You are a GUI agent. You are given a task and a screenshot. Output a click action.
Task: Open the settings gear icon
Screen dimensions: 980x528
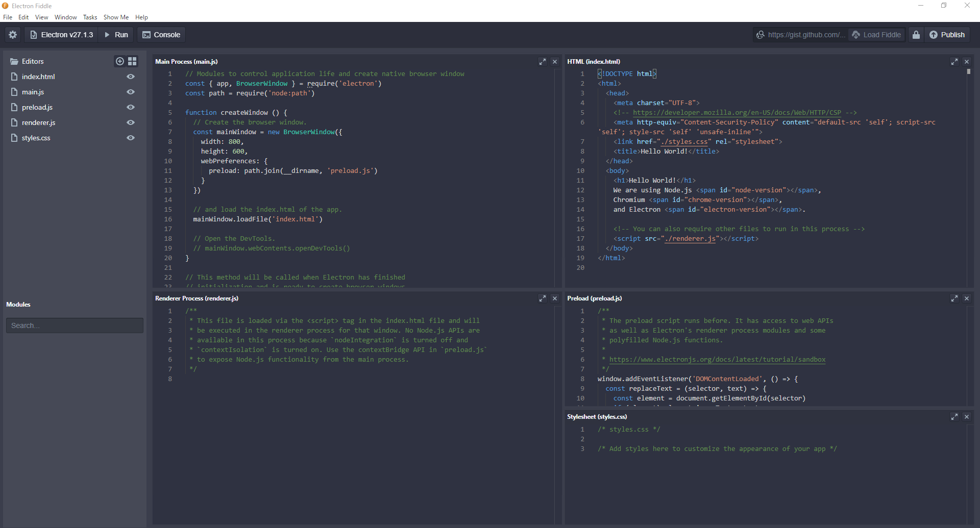click(x=12, y=34)
